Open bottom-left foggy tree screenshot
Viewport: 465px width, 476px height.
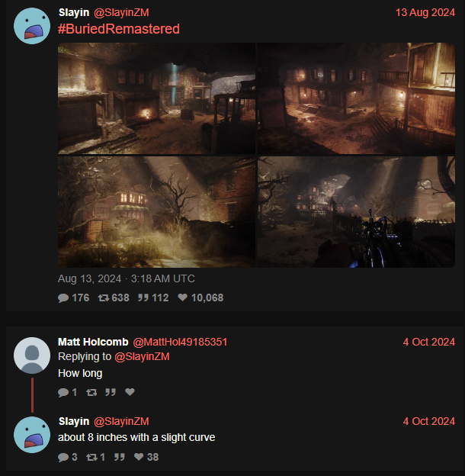point(156,212)
